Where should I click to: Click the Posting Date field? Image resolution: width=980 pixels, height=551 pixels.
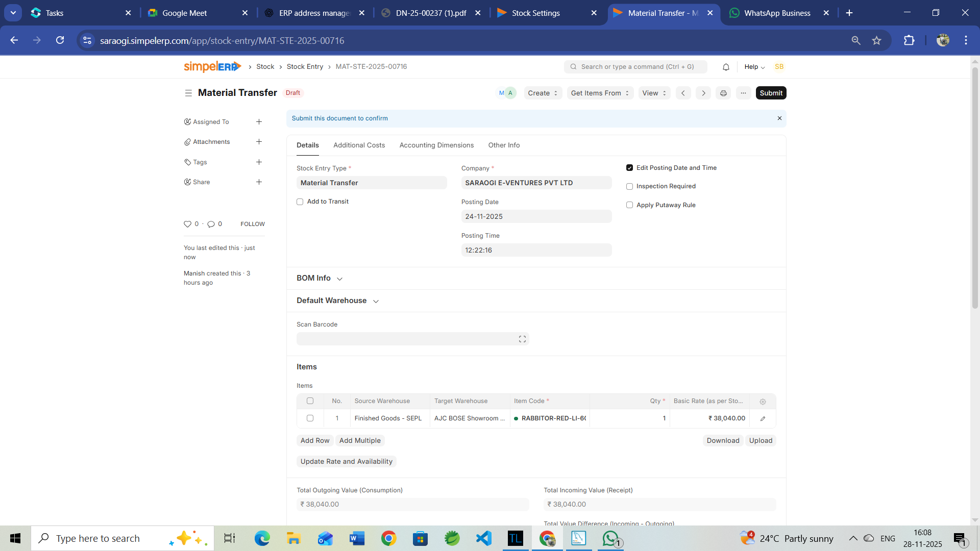pos(536,216)
